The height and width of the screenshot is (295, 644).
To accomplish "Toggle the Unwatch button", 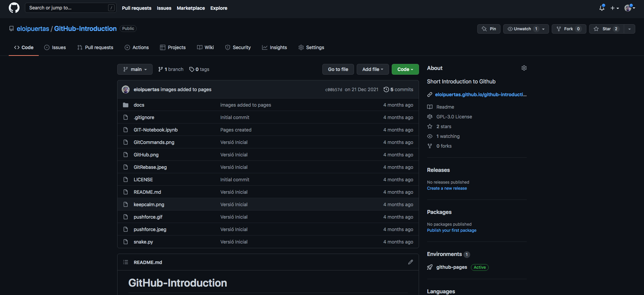I will tap(522, 29).
